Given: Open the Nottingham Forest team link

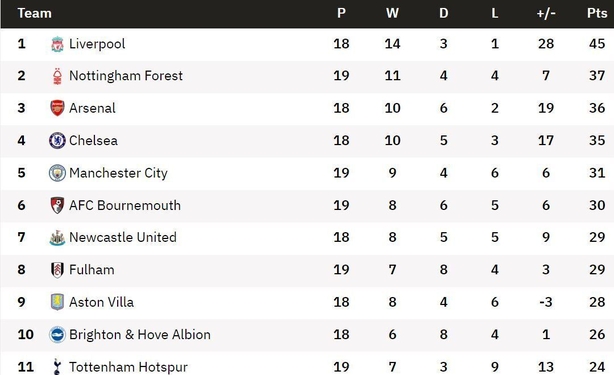Looking at the screenshot, I should coord(126,76).
